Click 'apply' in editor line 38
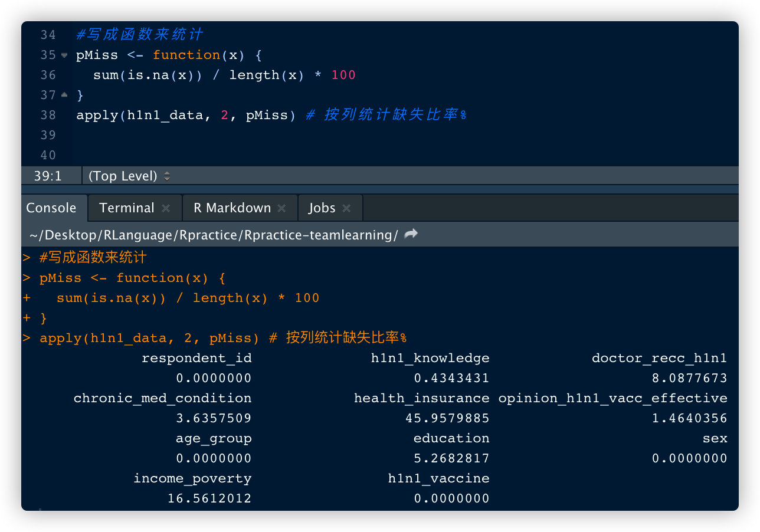This screenshot has width=760, height=532. pos(97,115)
